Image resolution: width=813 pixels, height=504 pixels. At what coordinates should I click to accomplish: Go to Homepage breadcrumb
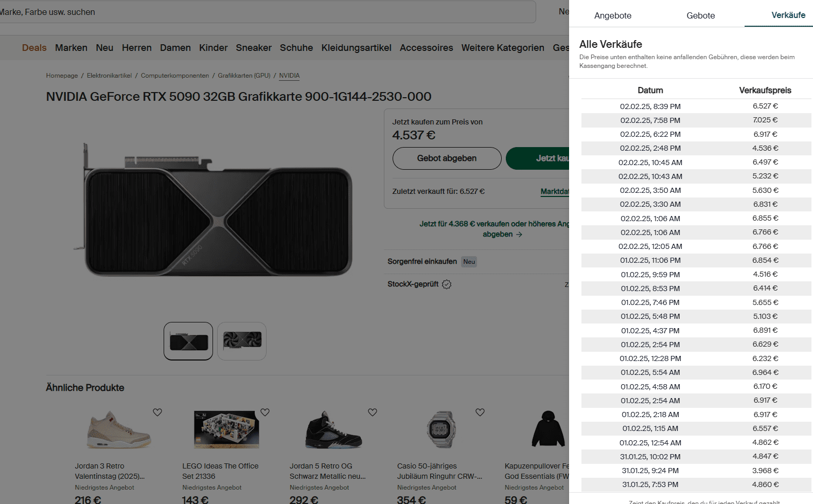(62, 76)
